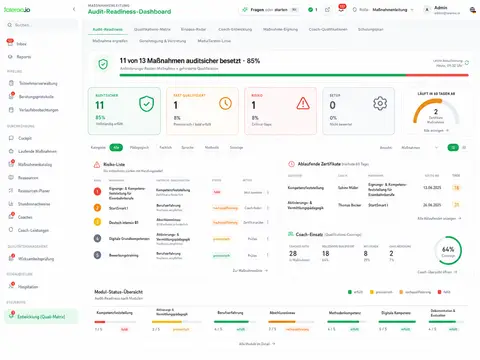The image size is (480, 360).
Task: Collapse the sidebar with the chevron arrow
Action: tap(74, 9)
